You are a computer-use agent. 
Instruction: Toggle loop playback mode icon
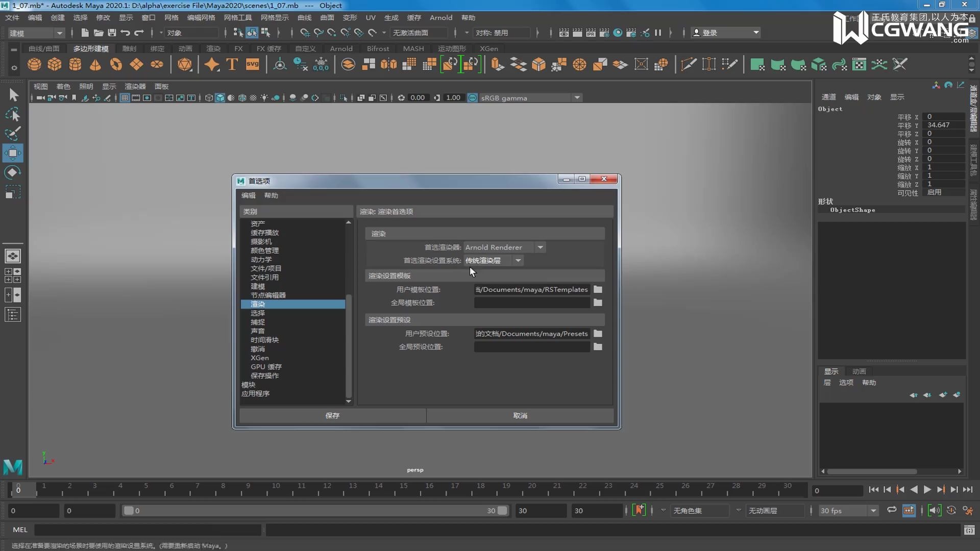pyautogui.click(x=892, y=510)
